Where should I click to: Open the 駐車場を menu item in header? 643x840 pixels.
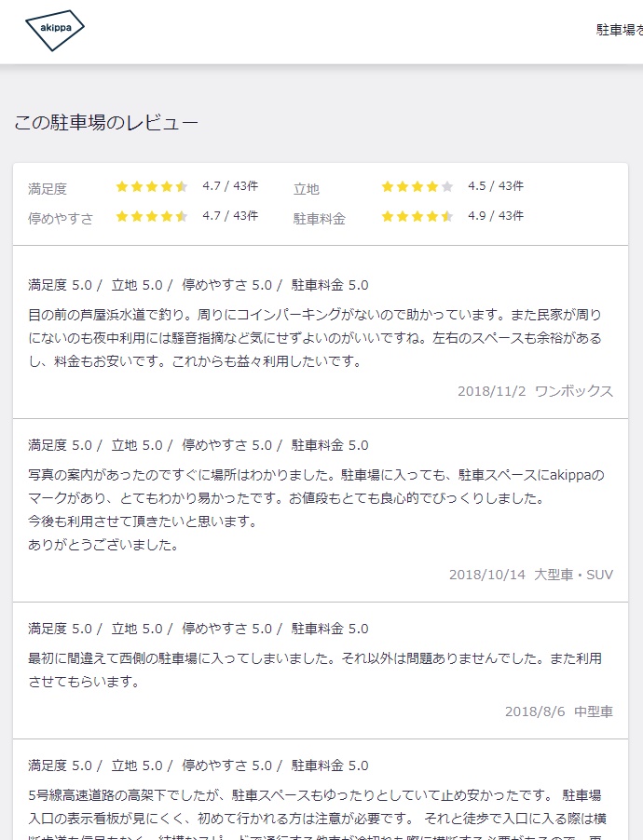[x=619, y=30]
